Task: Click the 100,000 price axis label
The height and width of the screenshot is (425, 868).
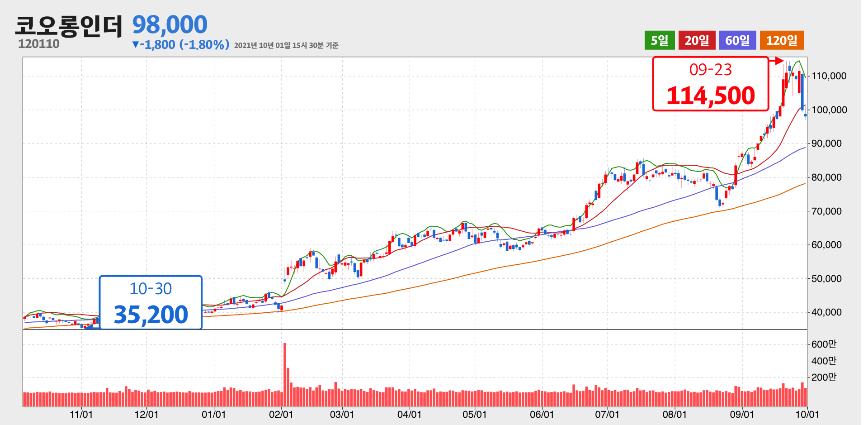Action: coord(829,110)
